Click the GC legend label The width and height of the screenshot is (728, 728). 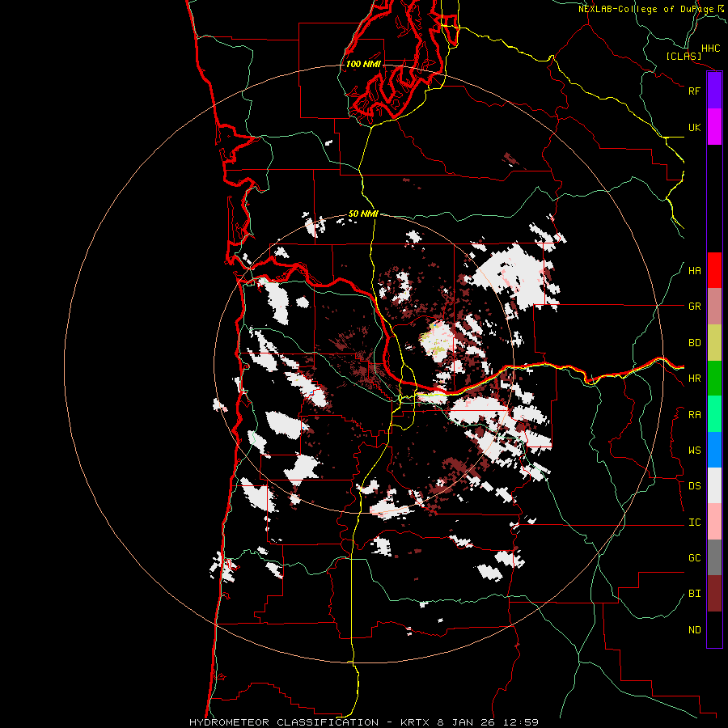694,558
